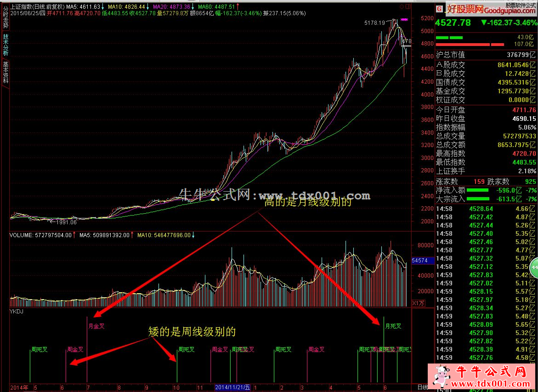
Task: Click the 总成交额 row
Action: pos(486,145)
